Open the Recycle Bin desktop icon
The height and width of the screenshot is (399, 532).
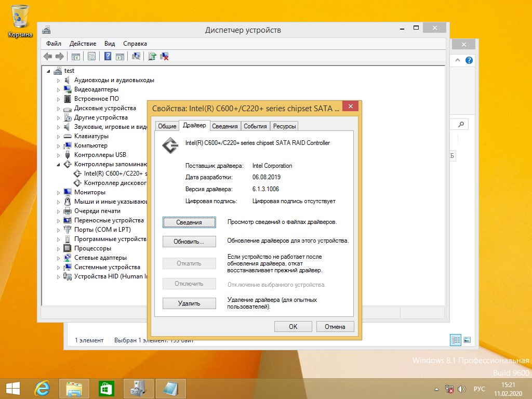[x=20, y=21]
